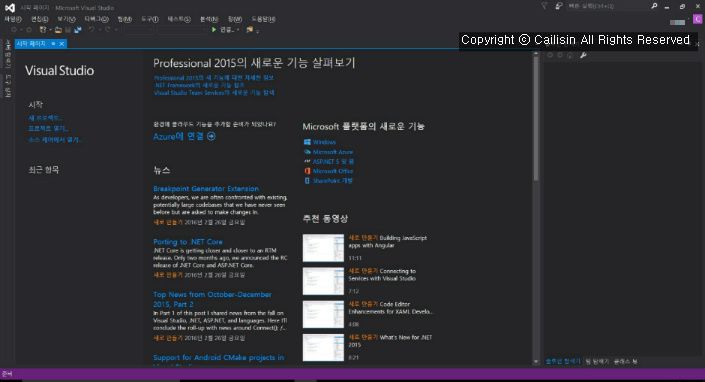Open the 창 (Window) menu
This screenshot has height=382, width=705.
(x=235, y=19)
